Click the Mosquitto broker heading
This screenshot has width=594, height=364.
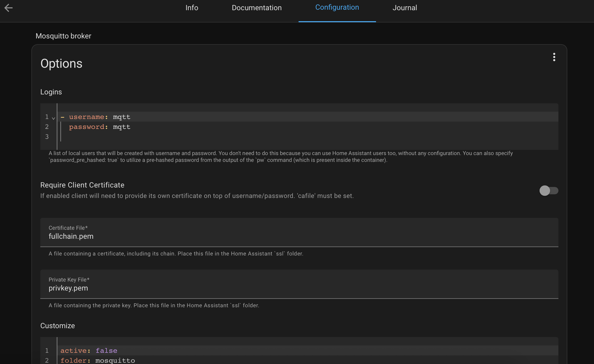[63, 36]
